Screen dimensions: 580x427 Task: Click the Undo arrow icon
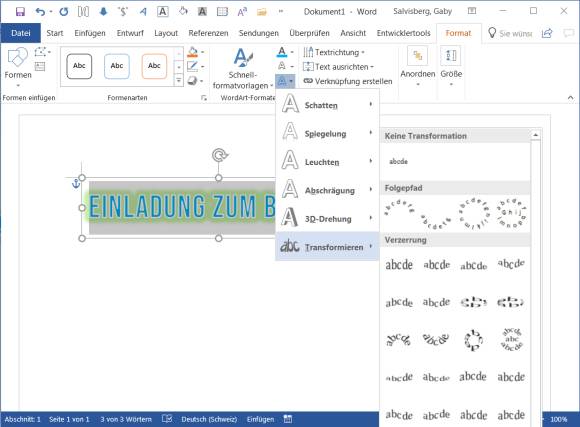40,11
